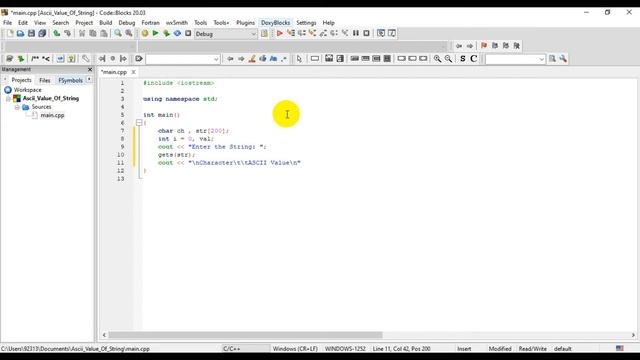Click the Toggle bookmark flag icon
This screenshot has width=640, height=360.
point(484,46)
